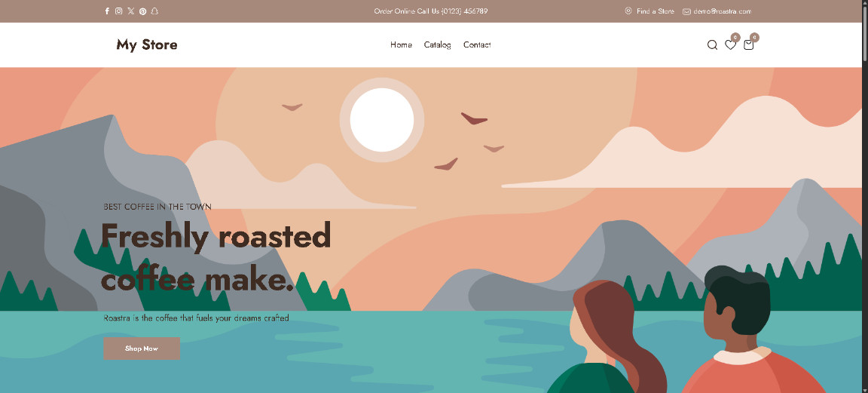
Task: Go to the Home menu item
Action: [x=401, y=45]
